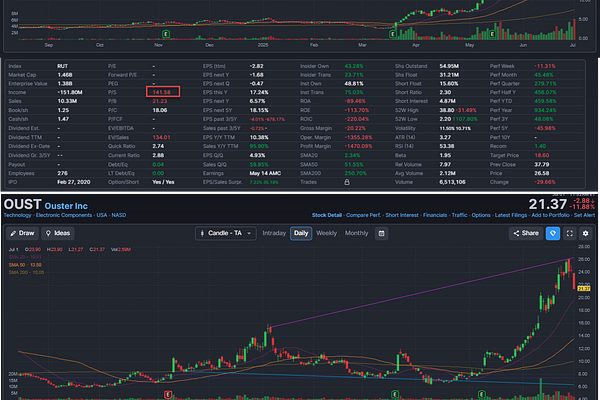Click the RSI (14) value 53.38
The width and height of the screenshot is (600, 400).
[x=447, y=146]
